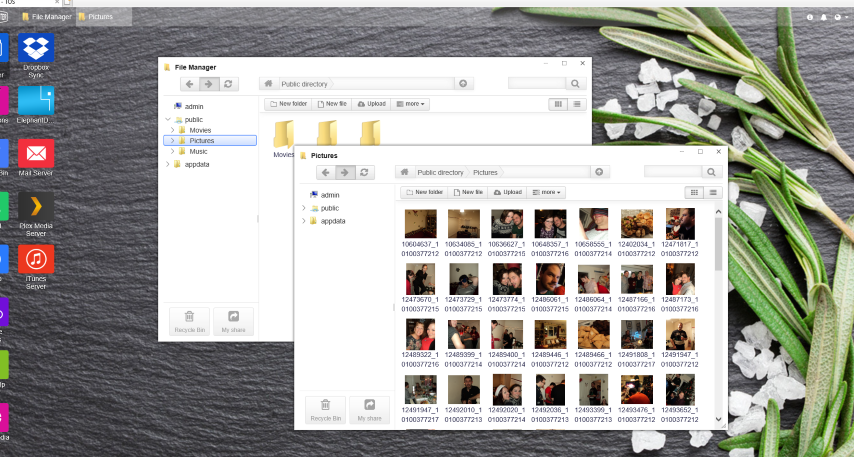Open the more dropdown in File Manager toolbar
The image size is (854, 457).
pyautogui.click(x=410, y=103)
